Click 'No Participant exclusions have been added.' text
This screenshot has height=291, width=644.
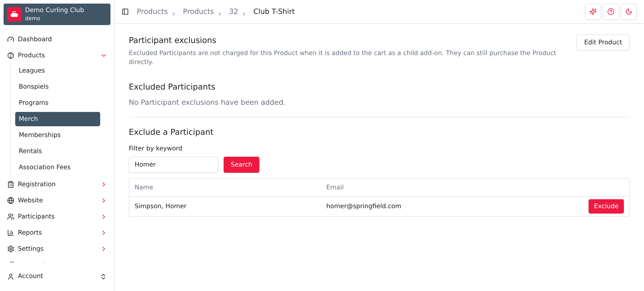207,102
